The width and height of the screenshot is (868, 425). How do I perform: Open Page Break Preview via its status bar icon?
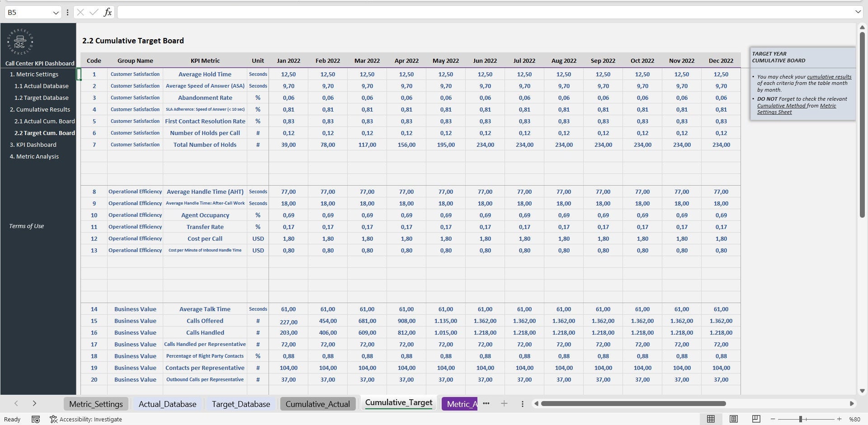tap(756, 419)
